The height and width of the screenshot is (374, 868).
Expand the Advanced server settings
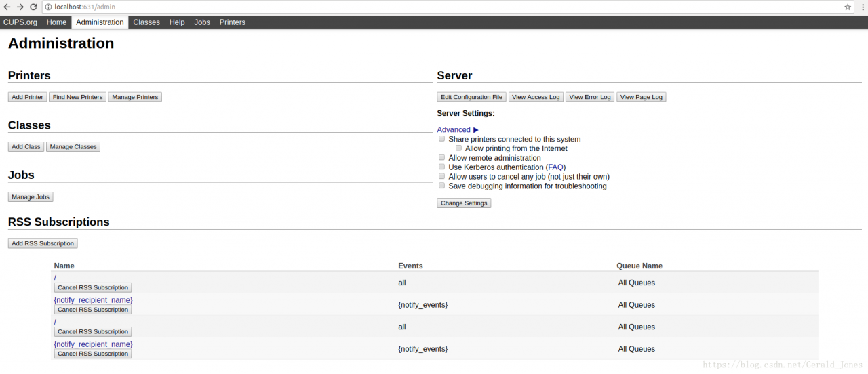458,130
